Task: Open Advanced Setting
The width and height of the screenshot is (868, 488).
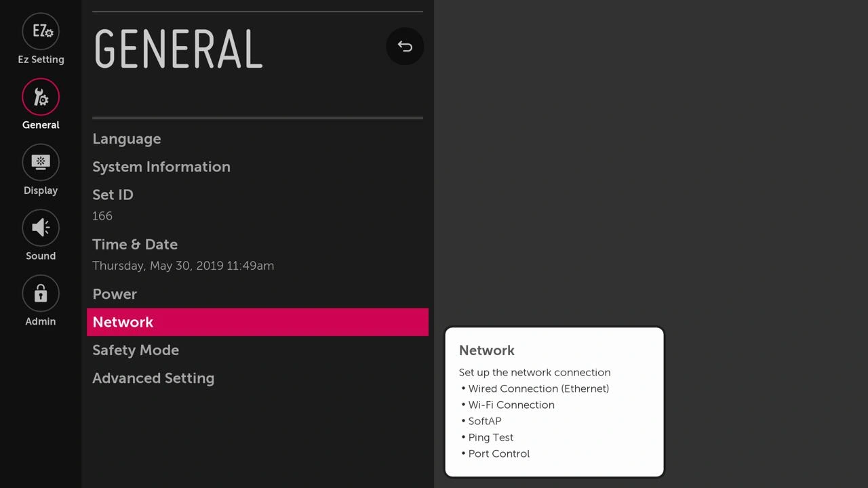Action: coord(258,378)
